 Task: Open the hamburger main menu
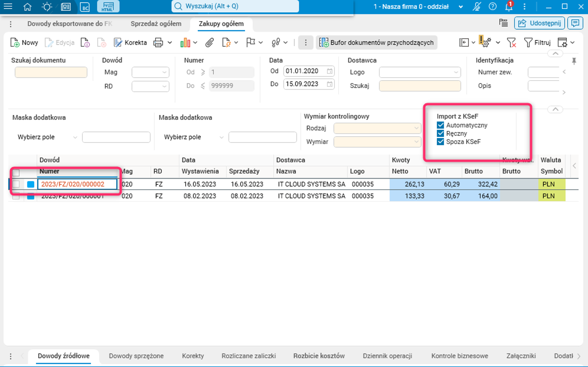tap(8, 6)
